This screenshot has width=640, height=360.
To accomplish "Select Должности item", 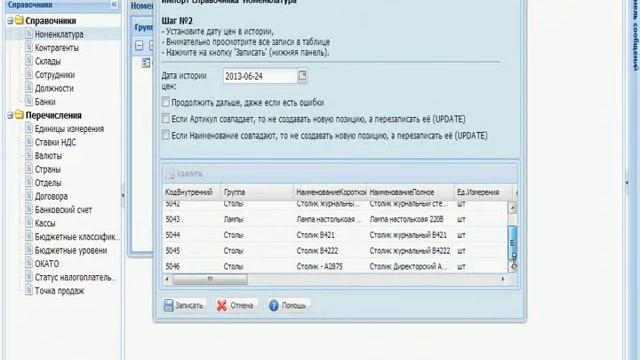I will (x=54, y=88).
